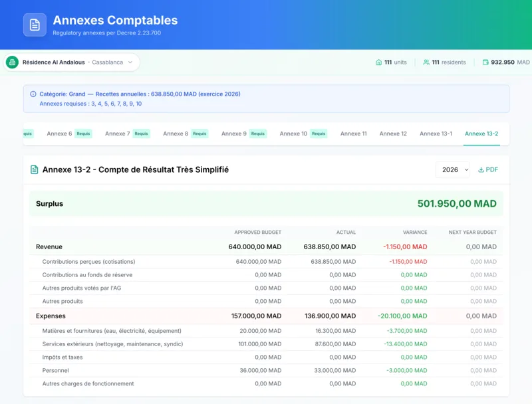Click Revenue variance -1.150,00 MAD
This screenshot has width=532, height=404.
(405, 247)
